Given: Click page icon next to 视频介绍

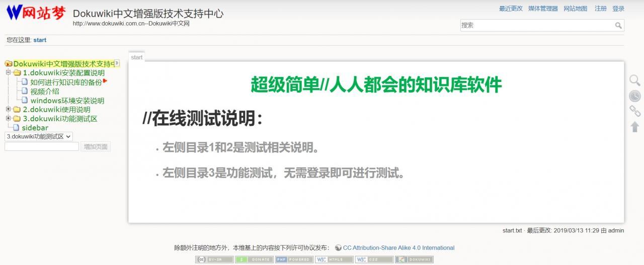Looking at the screenshot, I should point(25,91).
